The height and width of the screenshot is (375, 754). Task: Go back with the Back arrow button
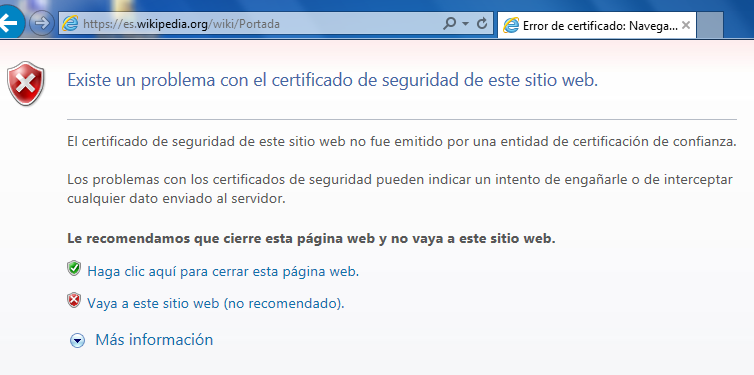10,22
